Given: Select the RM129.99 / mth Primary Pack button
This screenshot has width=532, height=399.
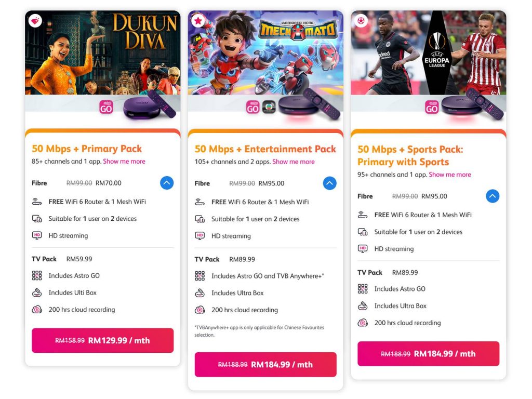Looking at the screenshot, I should coord(102,340).
